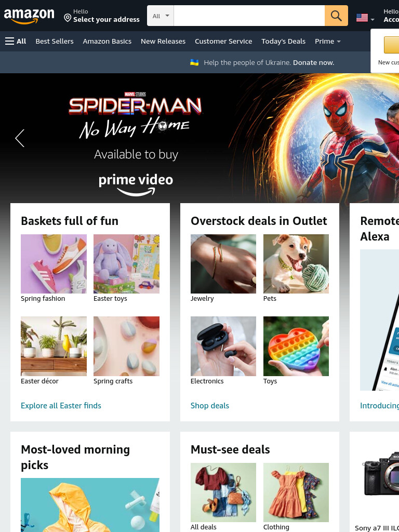Screen dimensions: 399x532
Task: Open the Electronics outlet thumbnail
Action: coord(223,346)
